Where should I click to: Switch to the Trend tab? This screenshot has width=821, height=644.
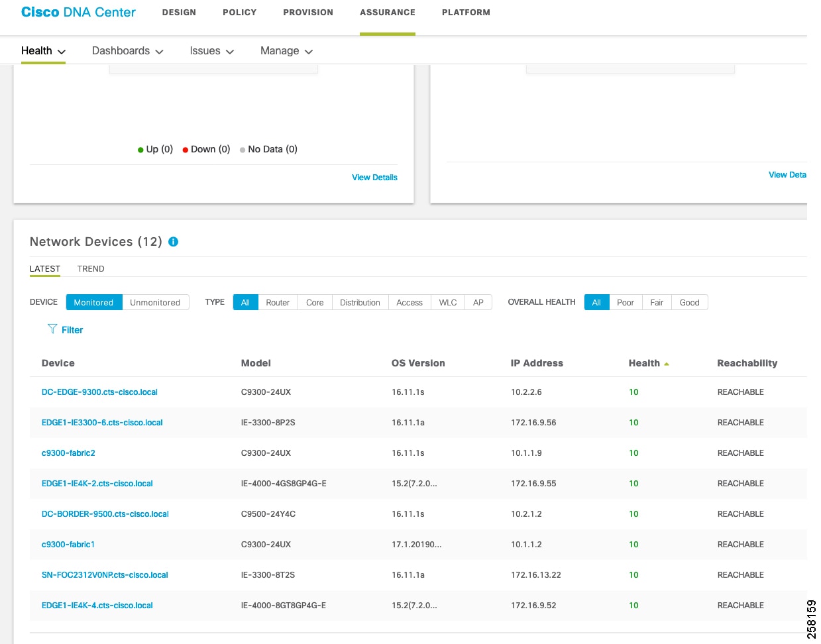(91, 269)
